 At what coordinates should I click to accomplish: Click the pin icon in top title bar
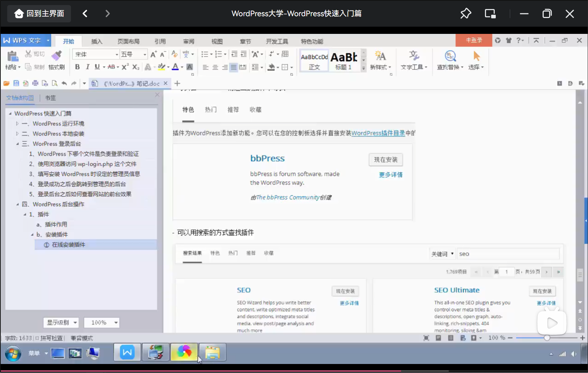tap(465, 14)
